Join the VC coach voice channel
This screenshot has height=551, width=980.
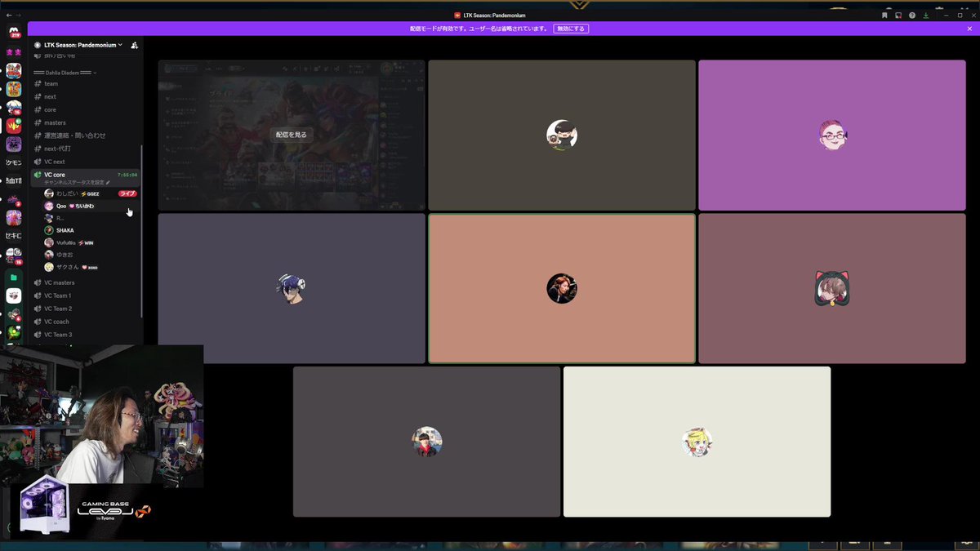[86, 322]
